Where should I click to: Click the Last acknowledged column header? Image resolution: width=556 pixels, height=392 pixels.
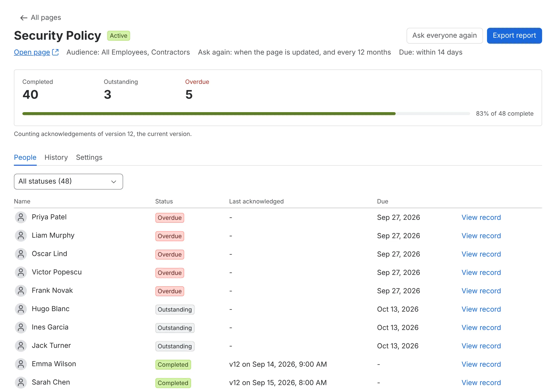coord(256,201)
